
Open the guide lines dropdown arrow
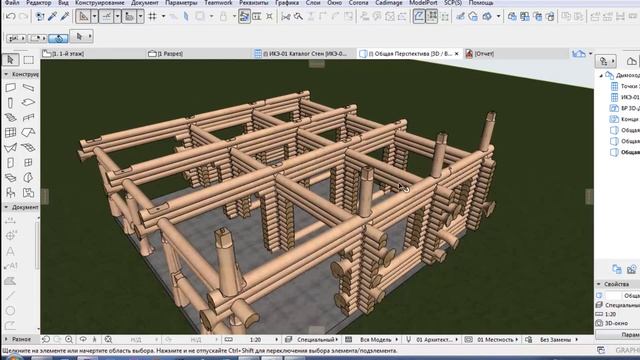click(94, 17)
